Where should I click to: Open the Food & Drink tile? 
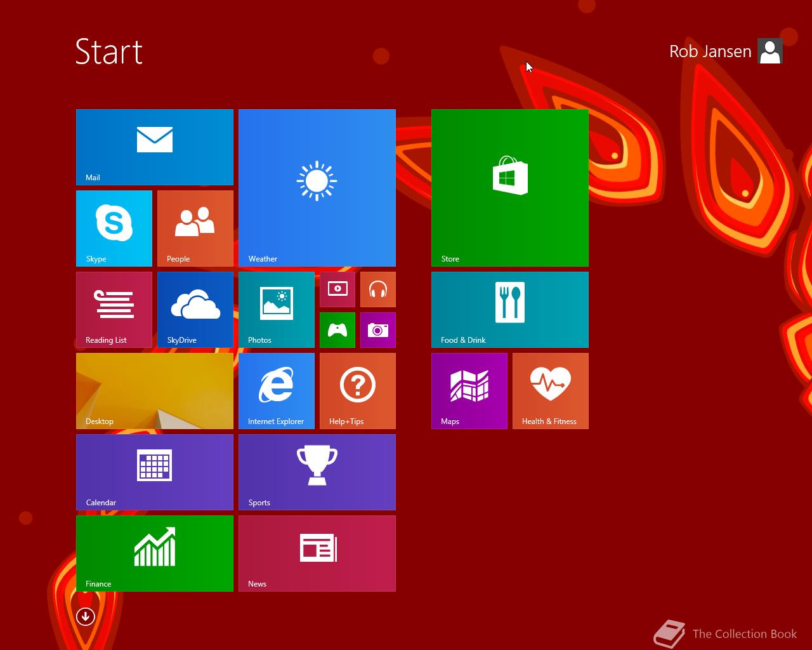point(510,310)
